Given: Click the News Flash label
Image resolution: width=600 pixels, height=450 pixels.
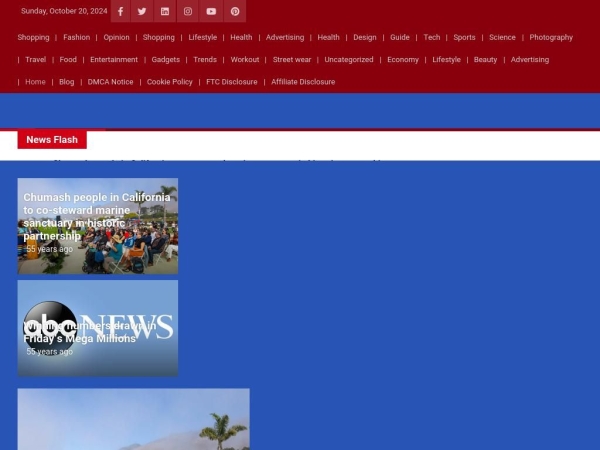Looking at the screenshot, I should coord(52,140).
